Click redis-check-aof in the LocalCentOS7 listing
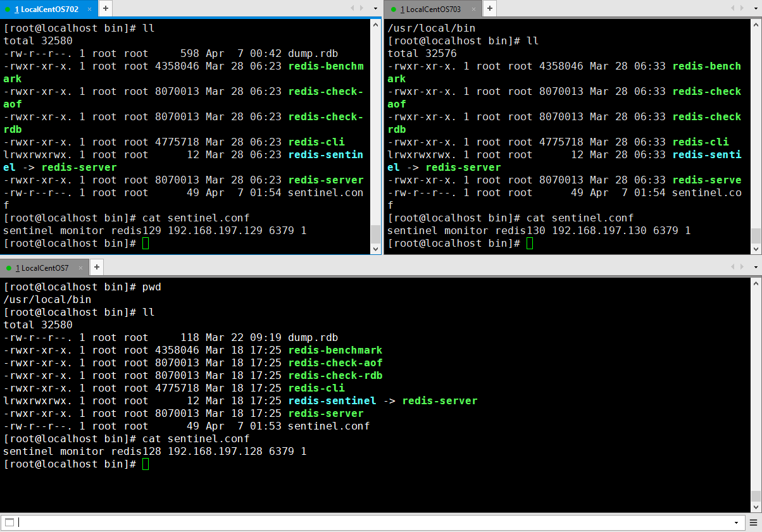 click(335, 363)
